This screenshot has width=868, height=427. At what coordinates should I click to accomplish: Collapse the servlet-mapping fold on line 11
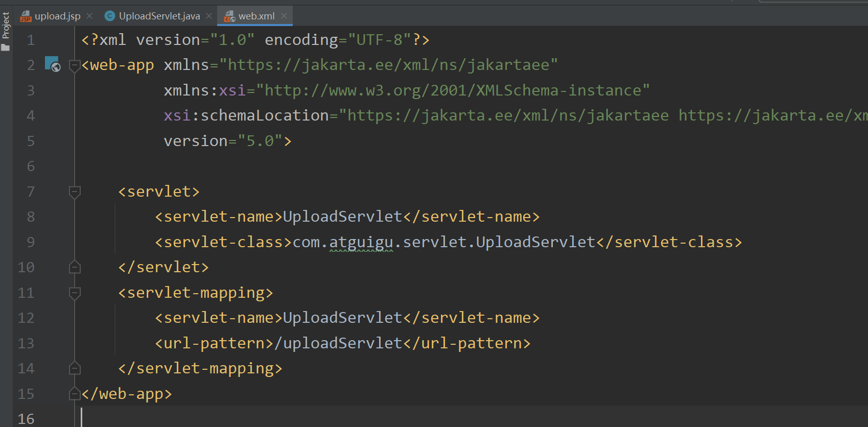coord(75,293)
